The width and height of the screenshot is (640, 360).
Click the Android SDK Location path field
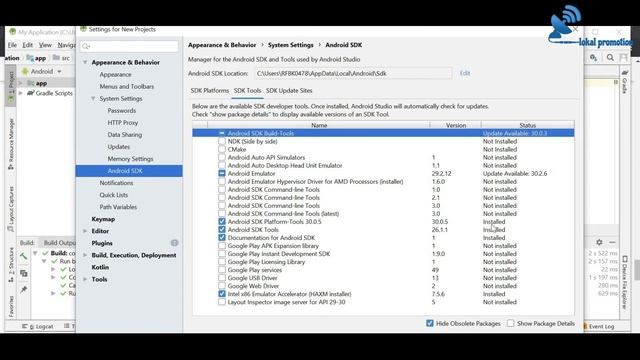click(353, 73)
